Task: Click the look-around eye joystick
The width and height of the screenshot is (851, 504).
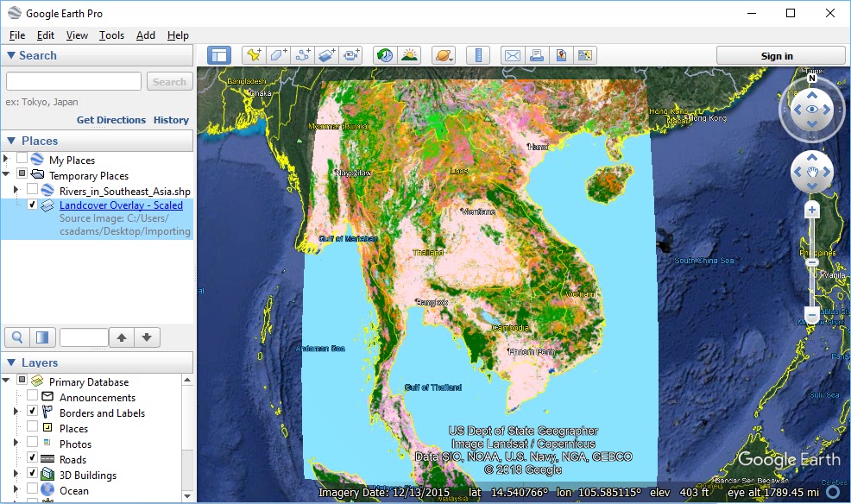Action: 812,110
